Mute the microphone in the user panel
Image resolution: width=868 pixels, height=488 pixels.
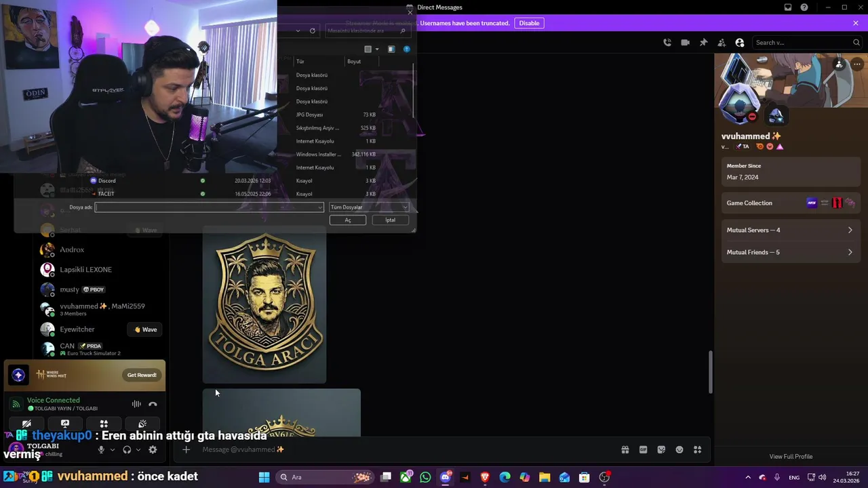click(101, 449)
